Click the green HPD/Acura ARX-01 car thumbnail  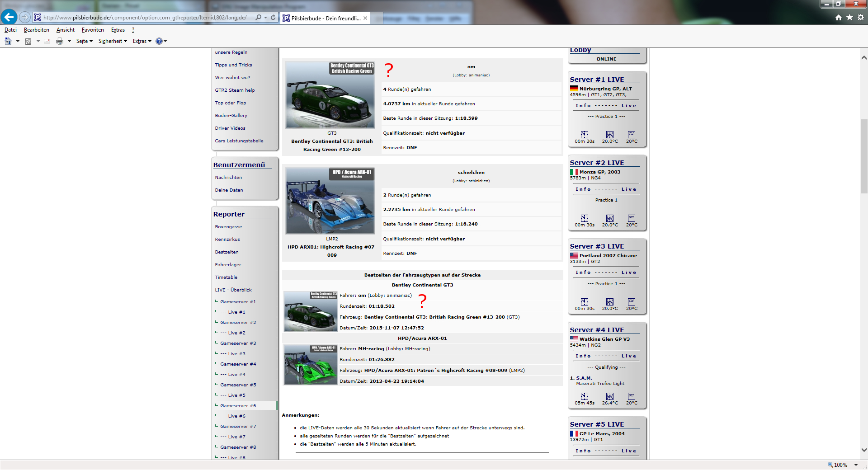click(310, 364)
